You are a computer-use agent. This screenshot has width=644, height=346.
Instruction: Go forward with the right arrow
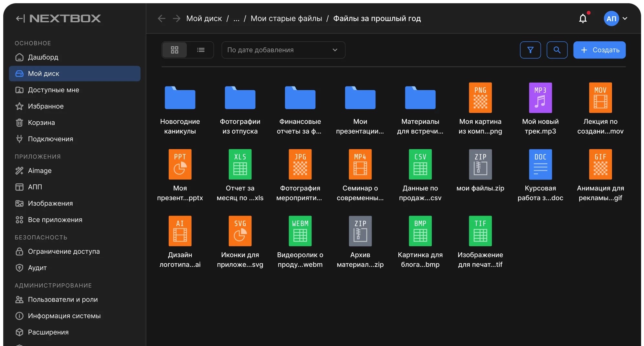click(176, 18)
